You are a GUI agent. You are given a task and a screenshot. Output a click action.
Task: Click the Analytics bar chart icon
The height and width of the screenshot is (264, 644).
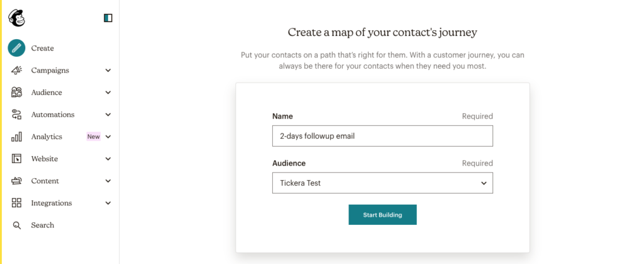tap(16, 137)
